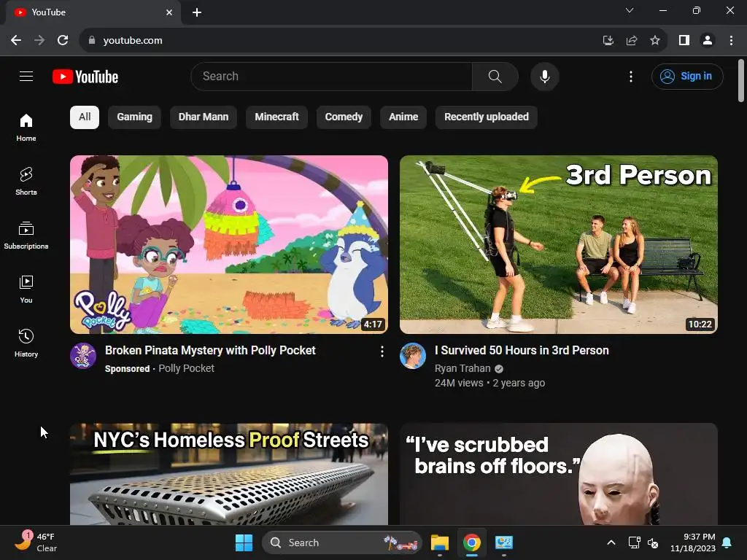747x560 pixels.
Task: Click the muted volume tray icon
Action: pyautogui.click(x=653, y=542)
